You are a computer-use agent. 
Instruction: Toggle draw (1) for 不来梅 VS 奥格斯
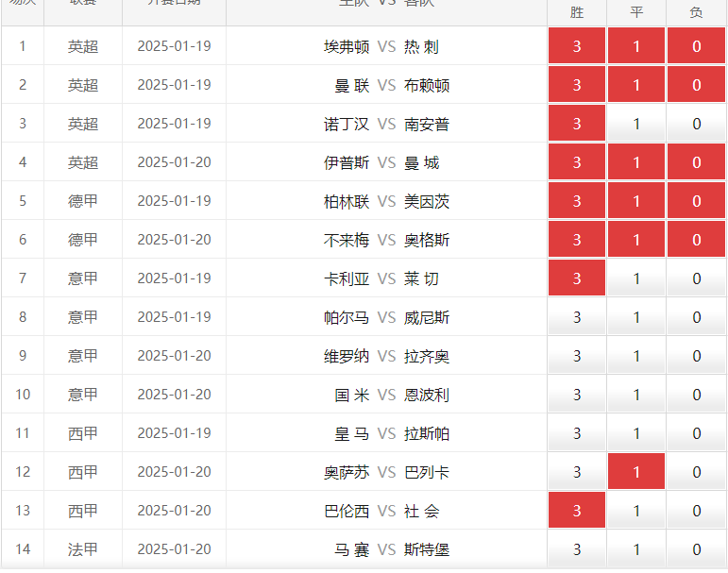point(636,240)
